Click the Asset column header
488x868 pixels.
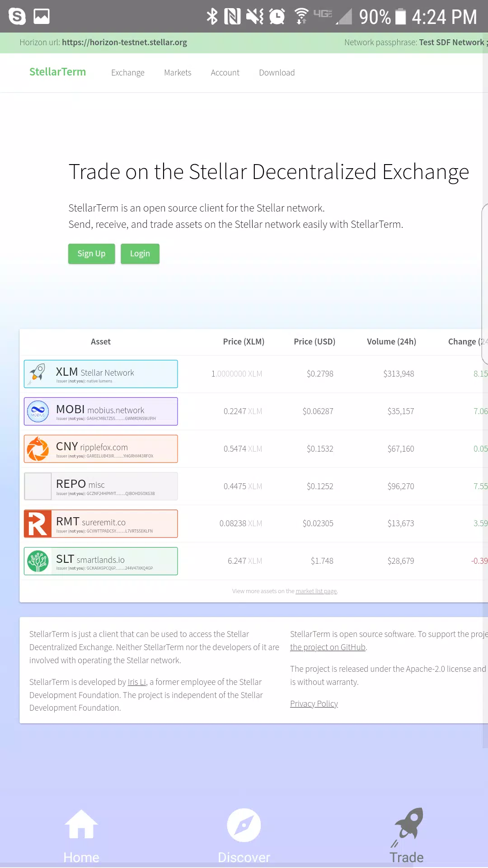tap(101, 342)
